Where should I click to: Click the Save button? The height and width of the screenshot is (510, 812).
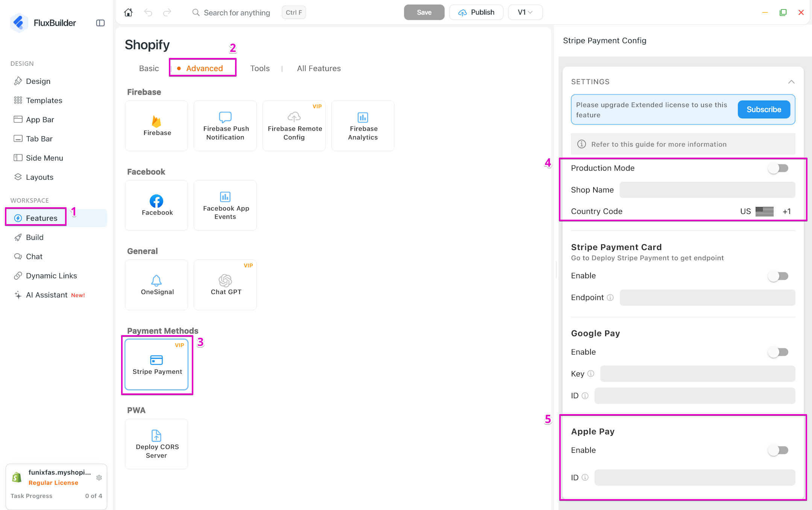pos(424,12)
